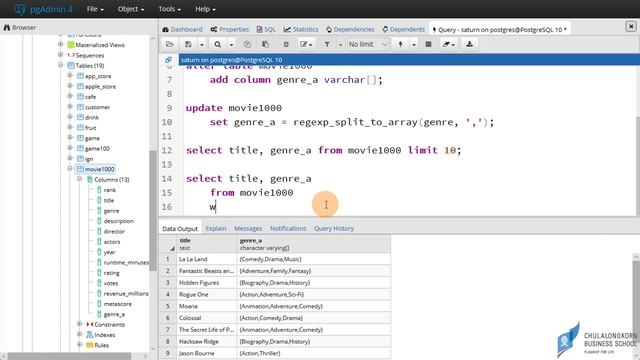This screenshot has width=640, height=360.
Task: Switch to the Dependents tab
Action: [x=404, y=29]
